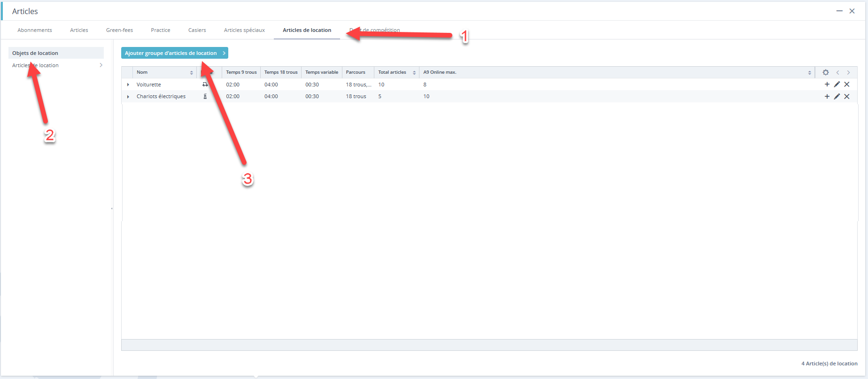Click the Chariots électriques name cell
The image size is (868, 379).
tap(161, 96)
